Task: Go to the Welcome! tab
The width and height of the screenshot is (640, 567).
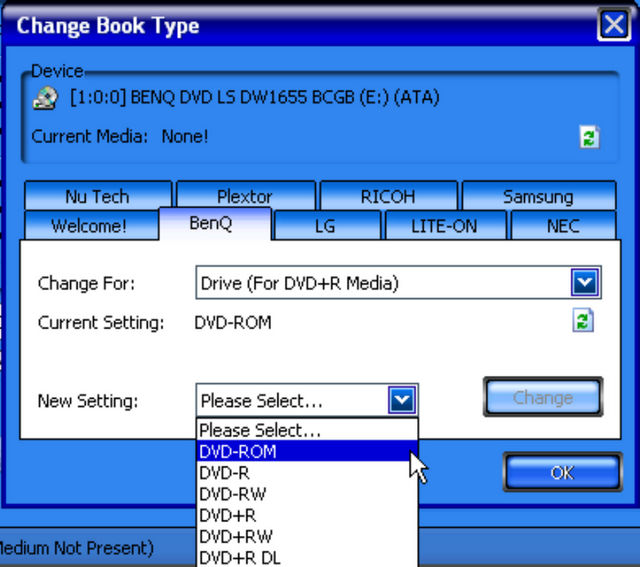Action: (x=90, y=225)
